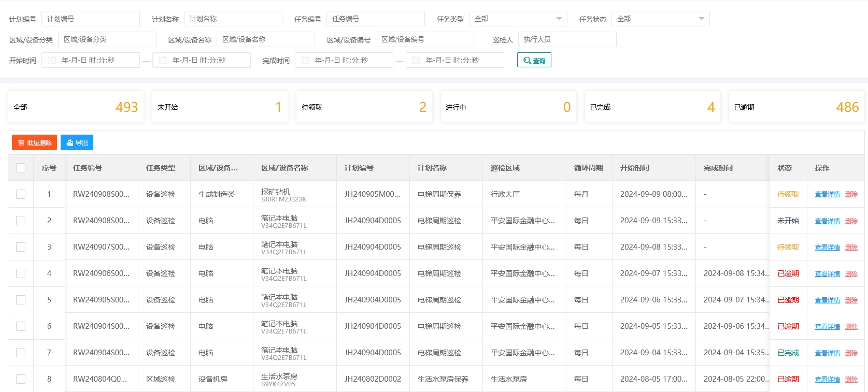This screenshot has width=868, height=392.
Task: Select the 已逾期 486 status card
Action: click(796, 107)
